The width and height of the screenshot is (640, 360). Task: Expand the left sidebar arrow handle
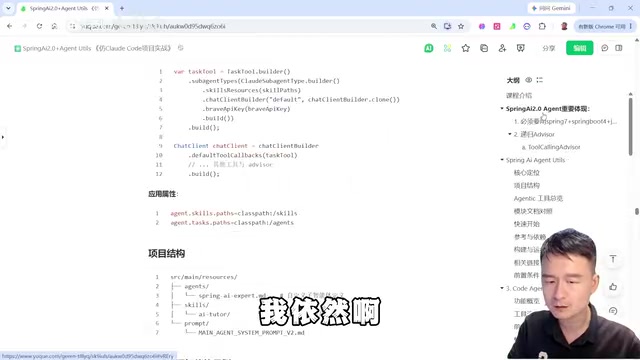tap(2, 137)
